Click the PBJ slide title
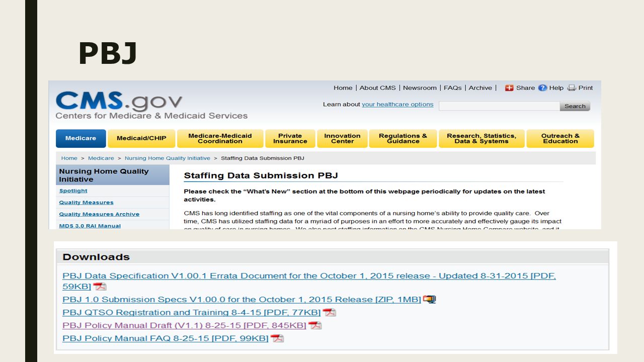 [108, 54]
